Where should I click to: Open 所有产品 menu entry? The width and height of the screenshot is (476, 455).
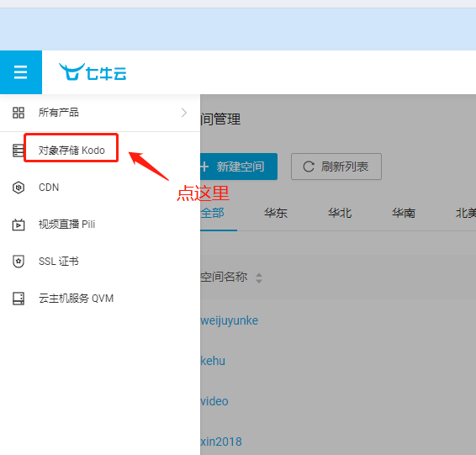[100, 113]
